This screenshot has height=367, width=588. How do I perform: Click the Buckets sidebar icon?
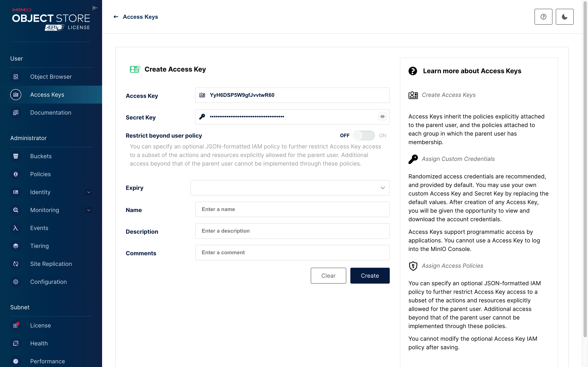[x=16, y=156]
